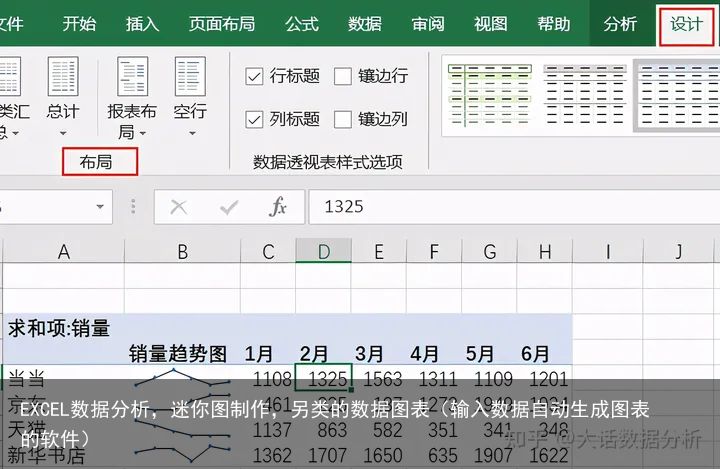Select column J header
The width and height of the screenshot is (720, 469).
pos(679,252)
